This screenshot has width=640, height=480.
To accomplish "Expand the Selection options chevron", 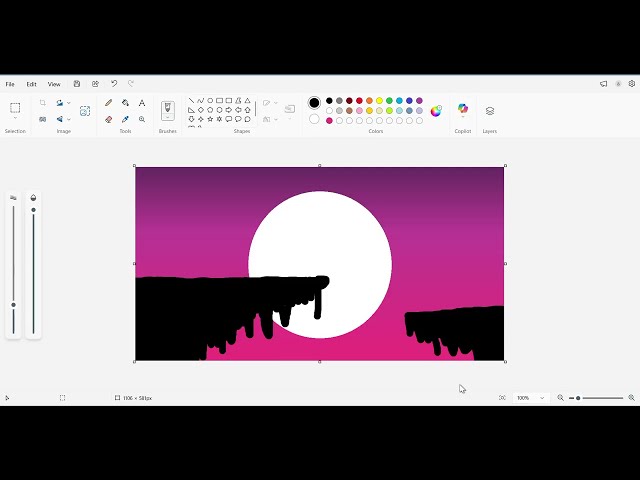I will (x=15, y=118).
